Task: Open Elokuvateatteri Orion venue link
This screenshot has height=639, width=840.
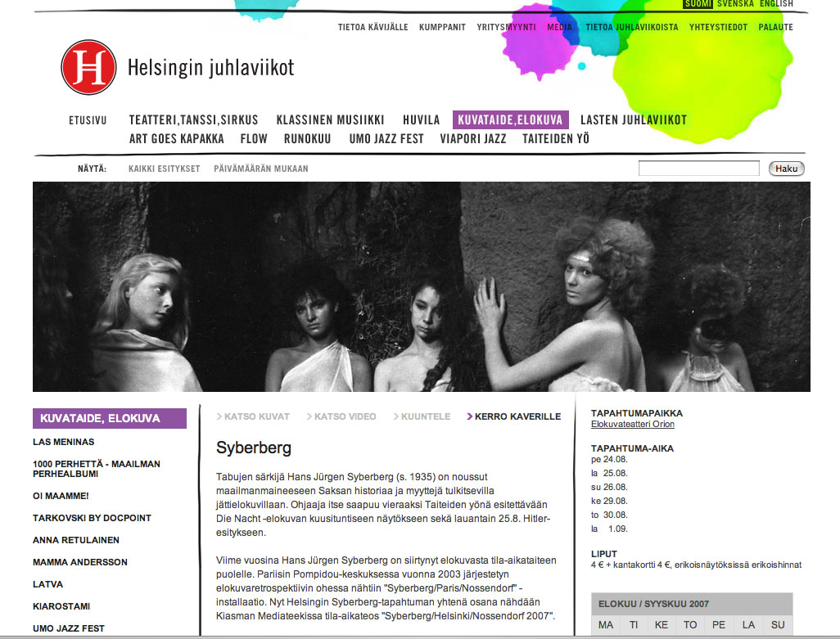Action: tap(632, 425)
